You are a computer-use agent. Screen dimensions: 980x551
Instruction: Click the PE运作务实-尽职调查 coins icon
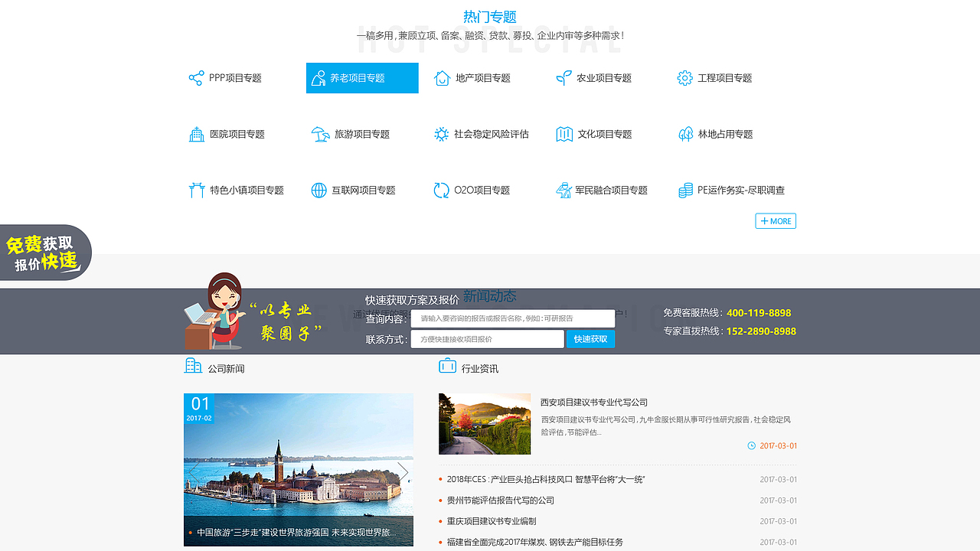[x=686, y=190]
